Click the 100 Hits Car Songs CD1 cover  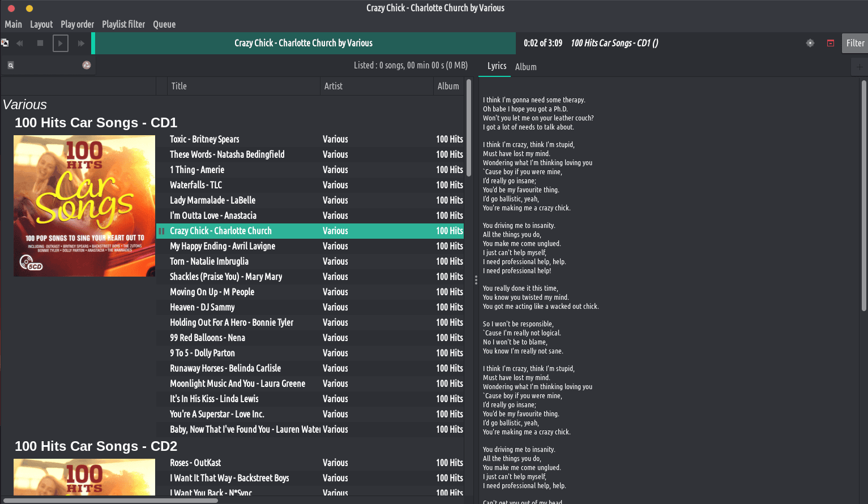pos(84,206)
